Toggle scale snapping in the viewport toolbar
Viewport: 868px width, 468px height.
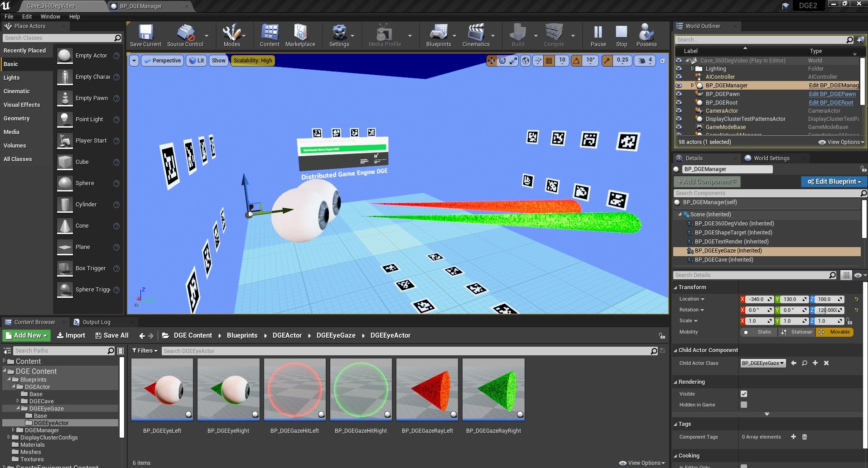pos(607,60)
